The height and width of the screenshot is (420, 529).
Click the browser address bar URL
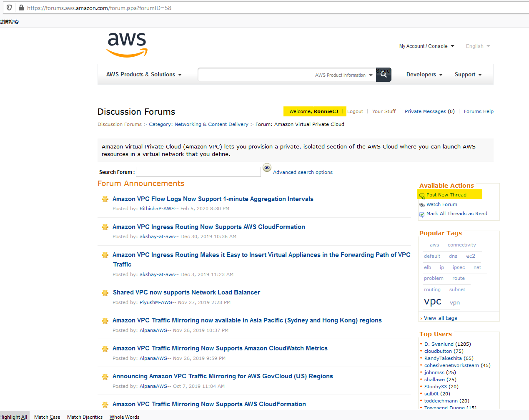[x=99, y=8]
